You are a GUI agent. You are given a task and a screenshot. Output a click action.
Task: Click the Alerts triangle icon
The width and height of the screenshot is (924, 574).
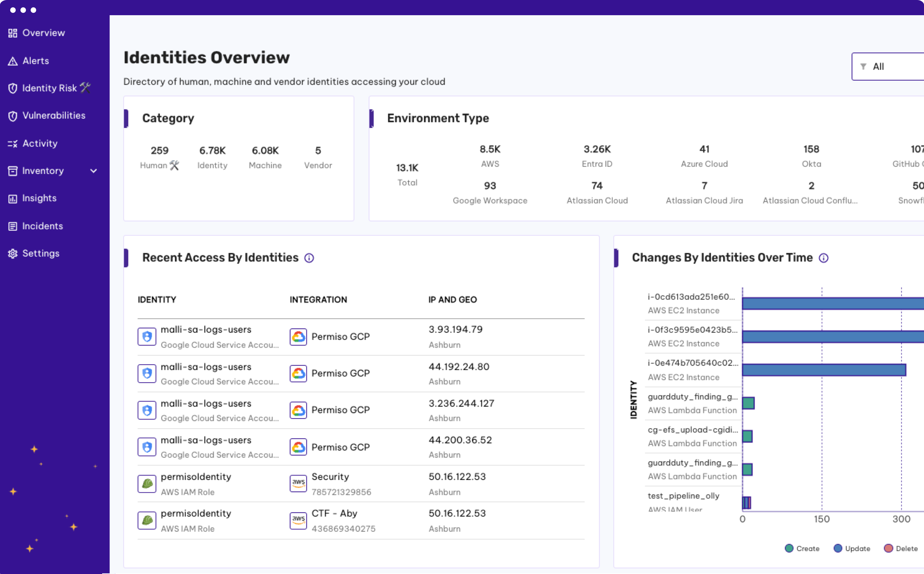(x=13, y=61)
